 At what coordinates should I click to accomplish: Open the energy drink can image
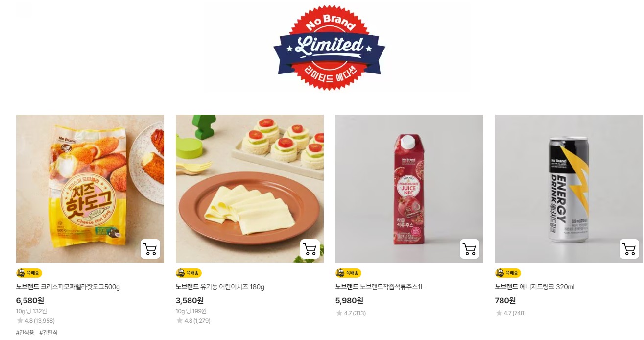click(569, 189)
